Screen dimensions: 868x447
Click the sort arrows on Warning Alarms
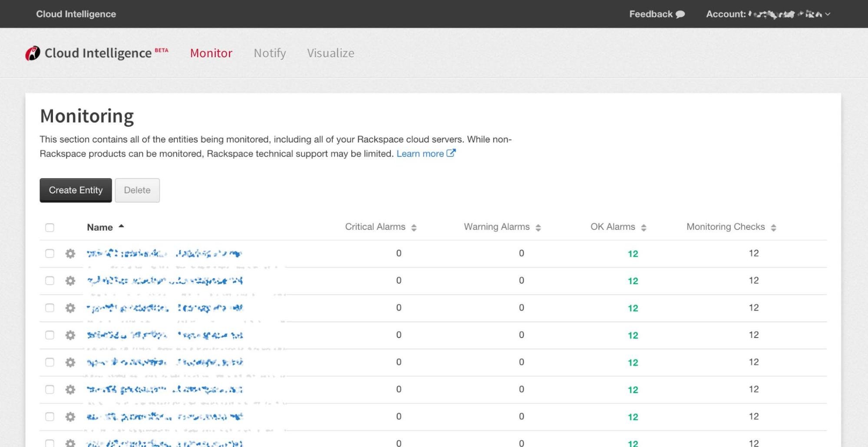(538, 227)
